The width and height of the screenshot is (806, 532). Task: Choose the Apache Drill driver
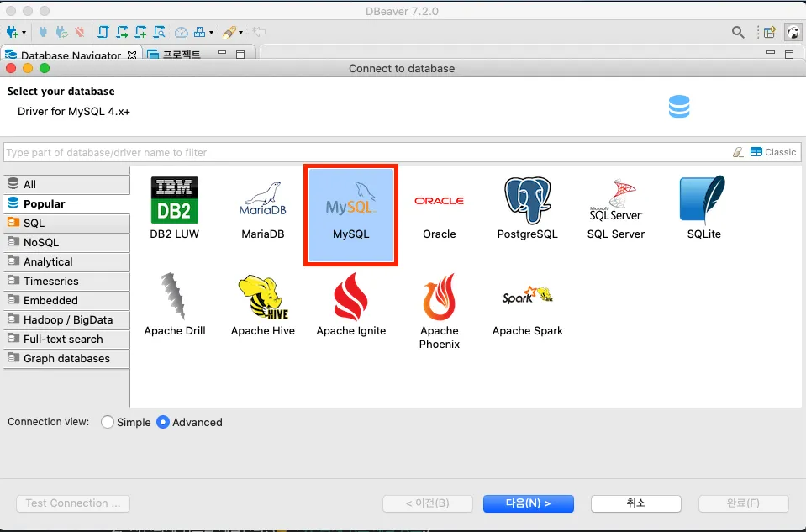pyautogui.click(x=174, y=305)
